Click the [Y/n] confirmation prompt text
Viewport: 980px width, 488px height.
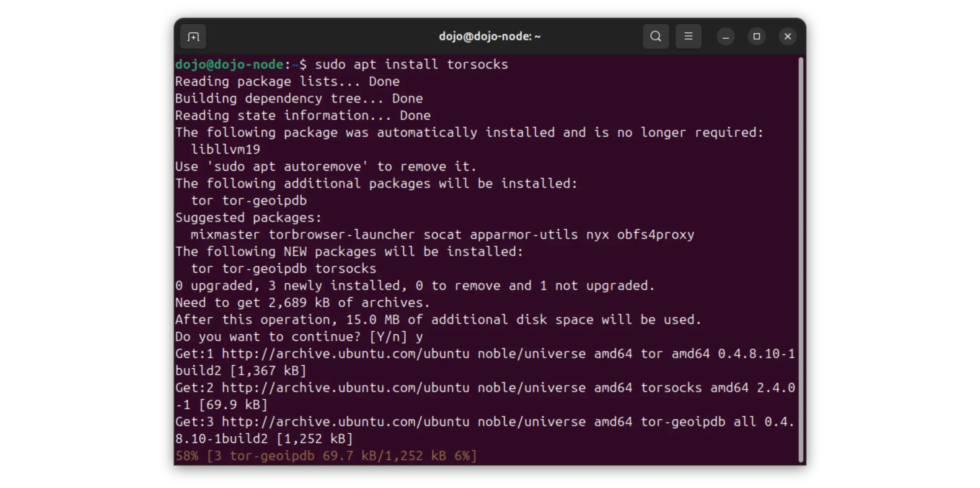[x=388, y=337]
